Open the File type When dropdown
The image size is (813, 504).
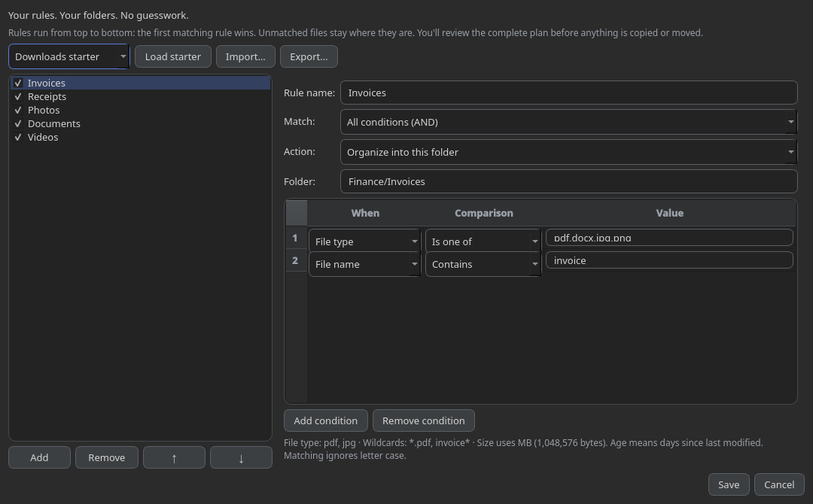(365, 241)
